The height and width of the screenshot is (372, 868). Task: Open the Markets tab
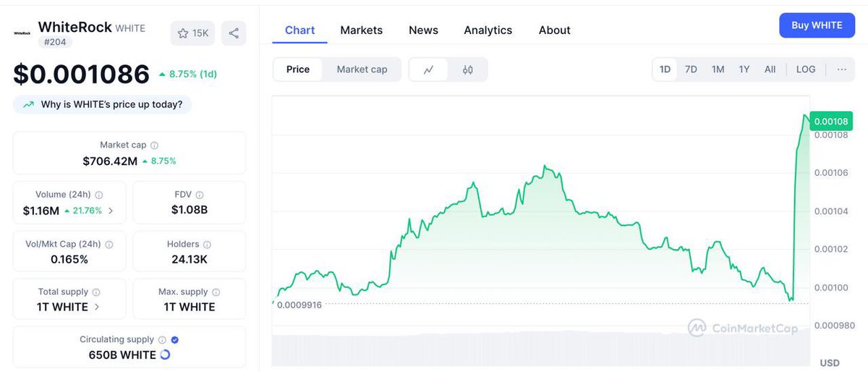point(362,30)
